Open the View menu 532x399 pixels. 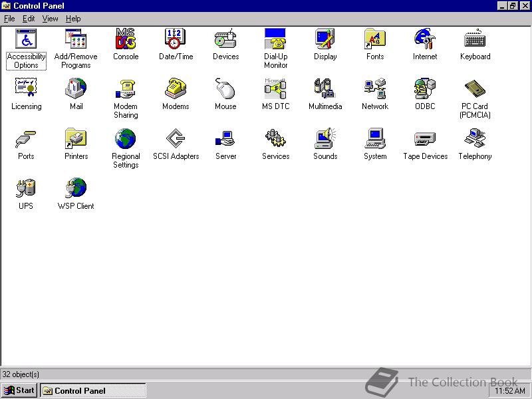50,19
